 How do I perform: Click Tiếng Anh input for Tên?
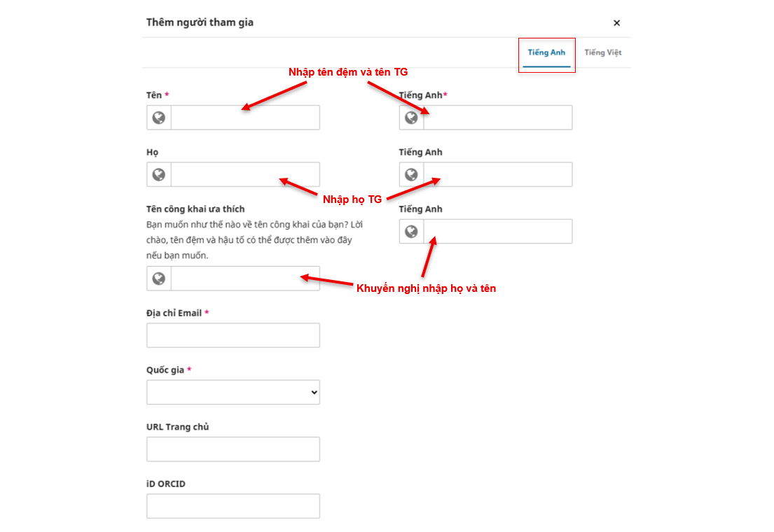(497, 118)
